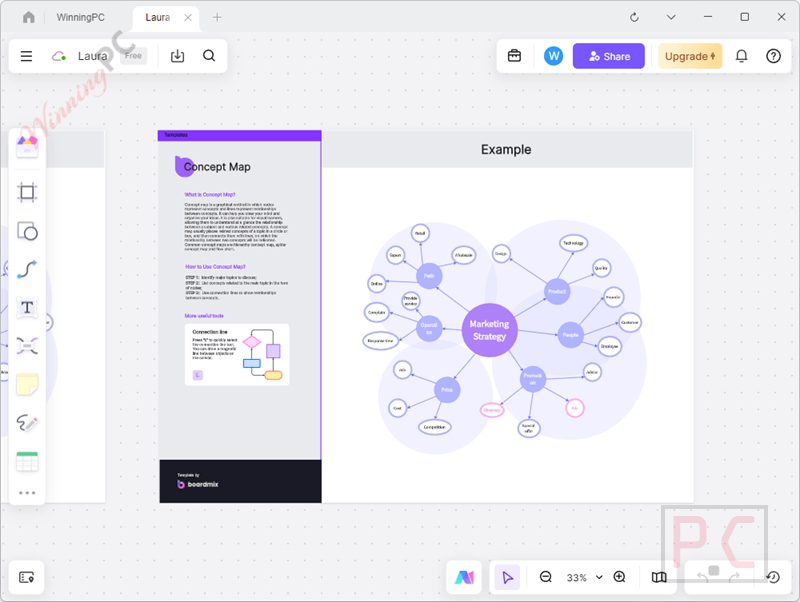
Task: Expand the title bar chevron dropdown
Action: (x=671, y=17)
